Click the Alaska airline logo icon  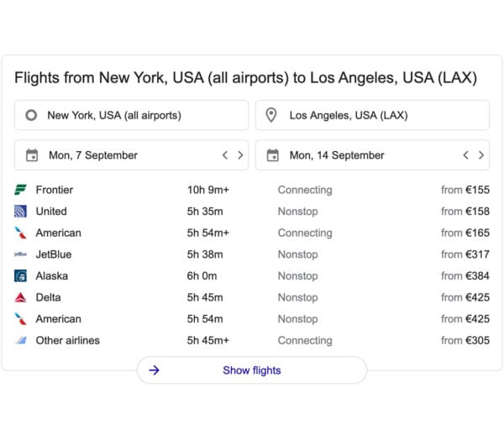[21, 275]
